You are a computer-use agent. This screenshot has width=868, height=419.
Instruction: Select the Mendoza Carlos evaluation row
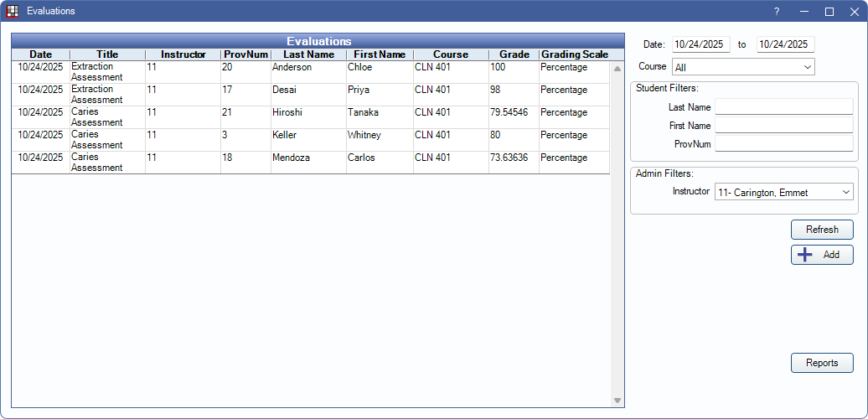[308, 163]
